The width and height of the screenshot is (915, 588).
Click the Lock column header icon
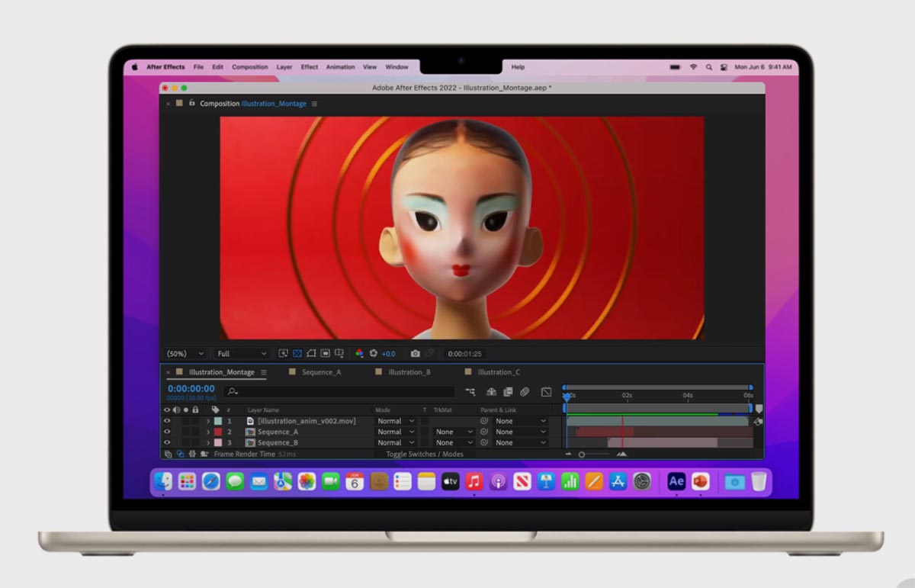click(195, 410)
